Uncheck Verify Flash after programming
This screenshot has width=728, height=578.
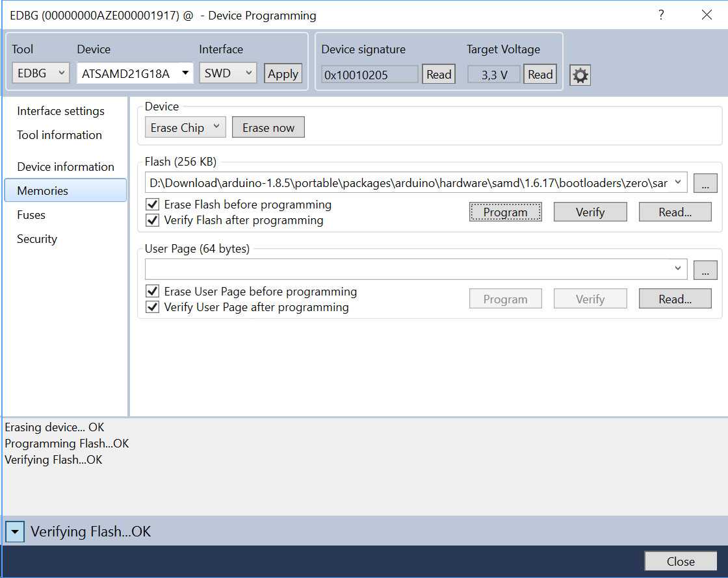(x=153, y=220)
